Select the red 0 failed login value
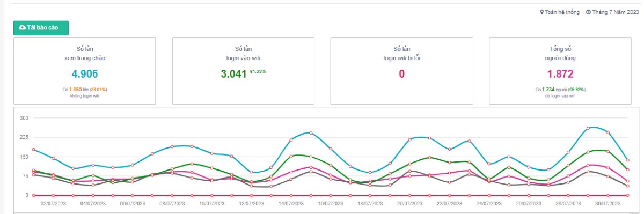 click(x=401, y=74)
